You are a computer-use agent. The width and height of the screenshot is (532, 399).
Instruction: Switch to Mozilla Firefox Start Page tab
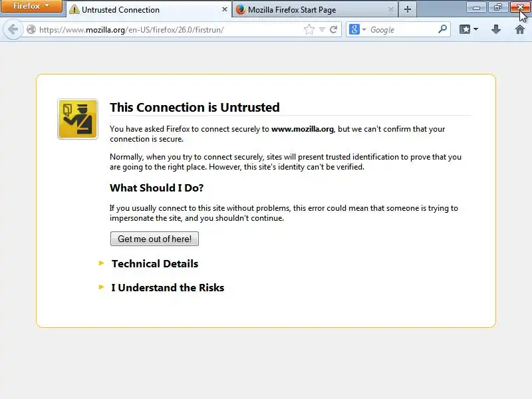(x=315, y=9)
